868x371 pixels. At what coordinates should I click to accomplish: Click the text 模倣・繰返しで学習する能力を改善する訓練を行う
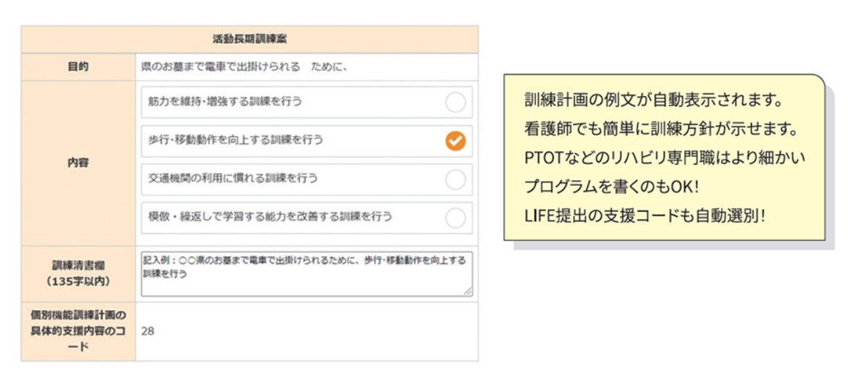click(x=265, y=217)
